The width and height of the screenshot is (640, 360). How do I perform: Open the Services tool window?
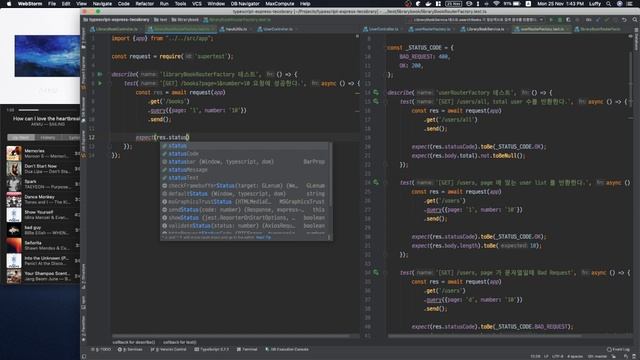tap(130, 349)
